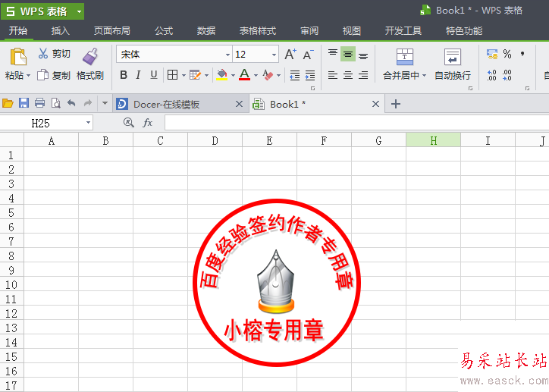Decrease font size with A- icon
The width and height of the screenshot is (549, 392).
pyautogui.click(x=308, y=55)
